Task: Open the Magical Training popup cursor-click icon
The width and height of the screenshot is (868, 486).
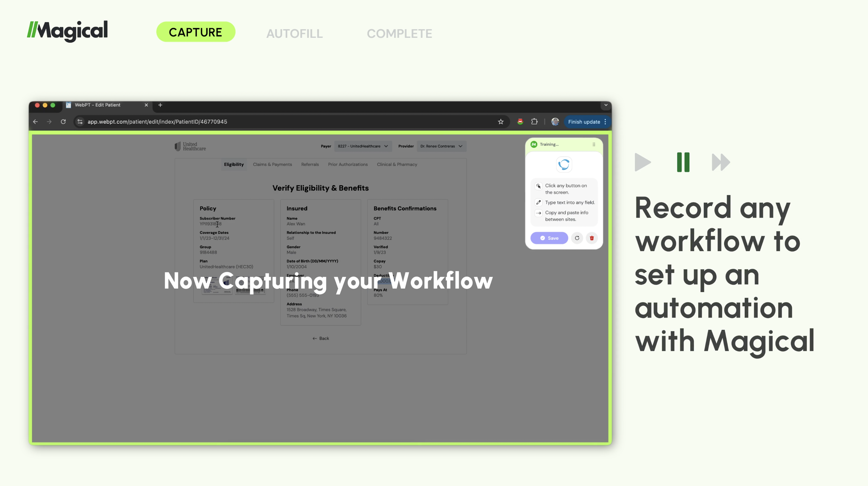Action: pos(539,186)
